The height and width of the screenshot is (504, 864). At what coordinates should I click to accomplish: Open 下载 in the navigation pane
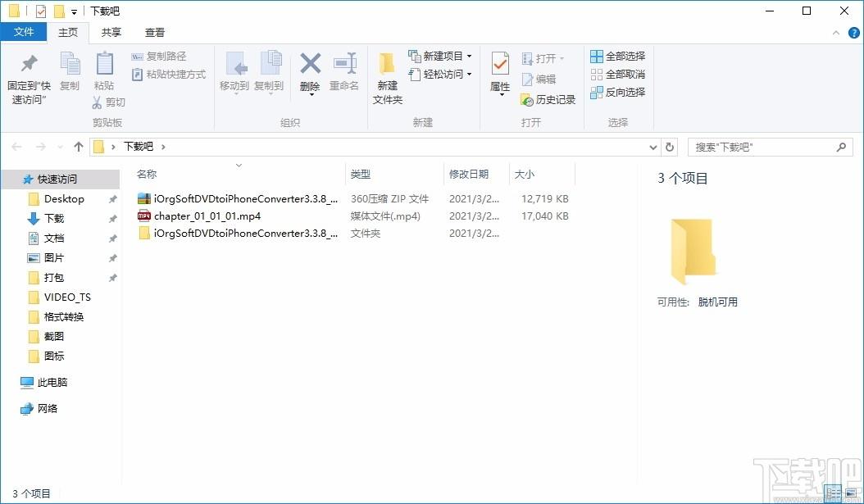point(54,219)
